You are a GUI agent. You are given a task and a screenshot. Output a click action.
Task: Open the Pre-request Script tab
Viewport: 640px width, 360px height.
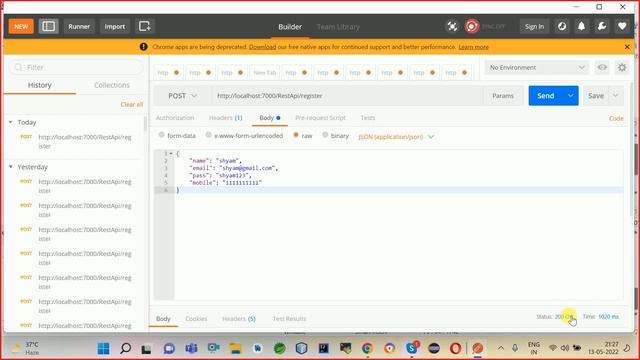tap(320, 118)
